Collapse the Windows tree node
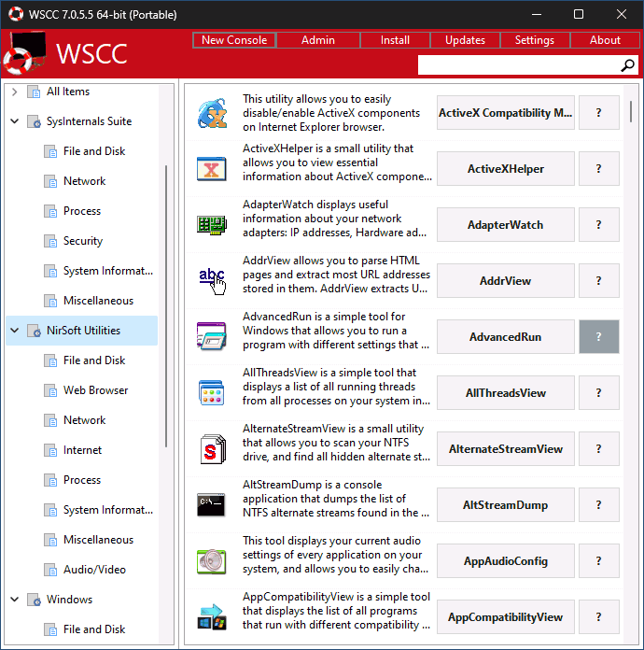 (15, 600)
